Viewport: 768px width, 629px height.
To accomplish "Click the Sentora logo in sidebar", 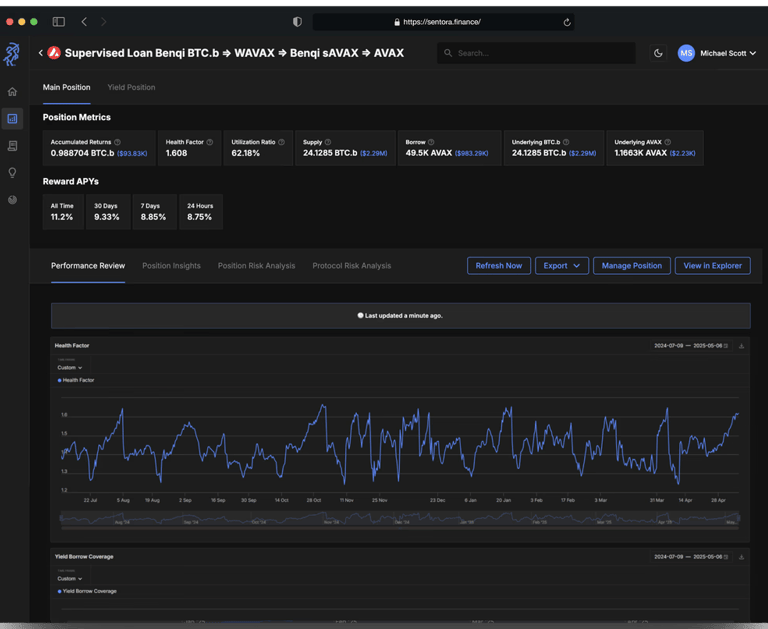I will coord(12,55).
